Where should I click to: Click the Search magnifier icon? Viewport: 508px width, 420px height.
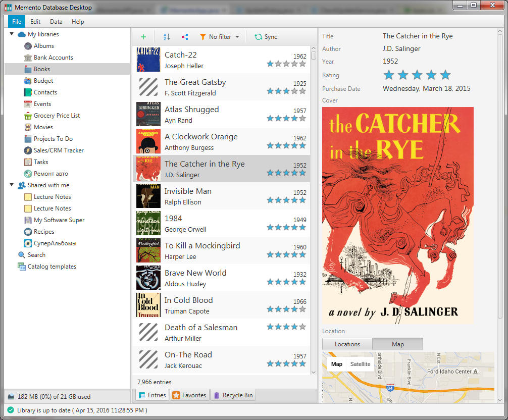tap(22, 255)
